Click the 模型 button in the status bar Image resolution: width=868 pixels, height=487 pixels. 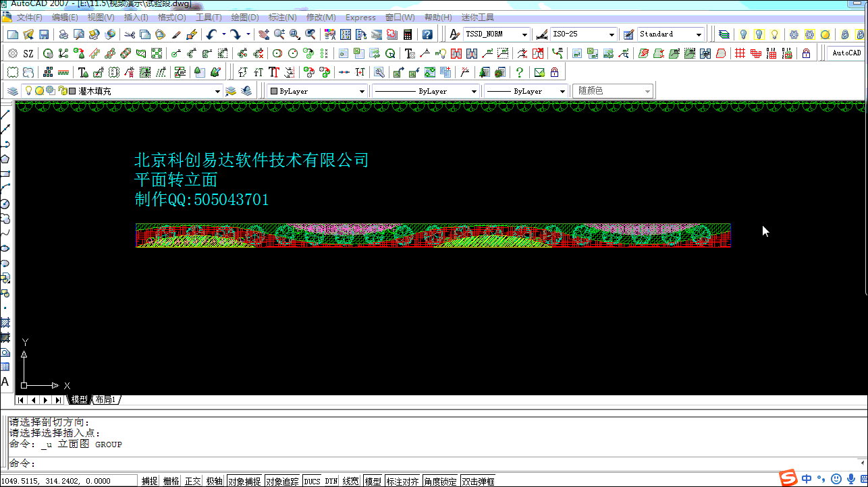click(x=373, y=481)
